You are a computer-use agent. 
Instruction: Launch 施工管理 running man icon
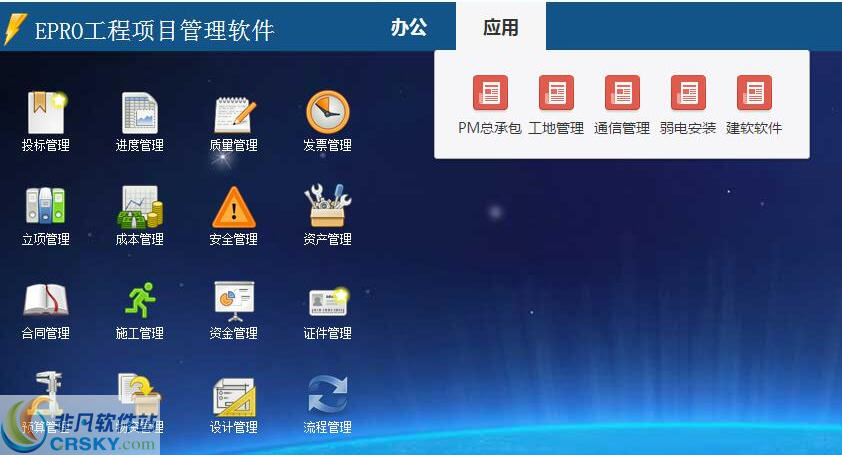pyautogui.click(x=140, y=300)
